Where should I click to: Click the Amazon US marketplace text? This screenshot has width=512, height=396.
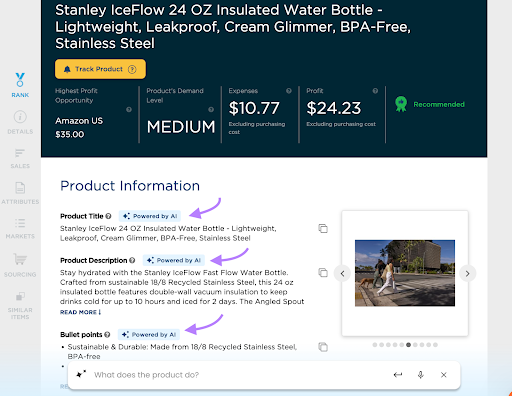(79, 121)
